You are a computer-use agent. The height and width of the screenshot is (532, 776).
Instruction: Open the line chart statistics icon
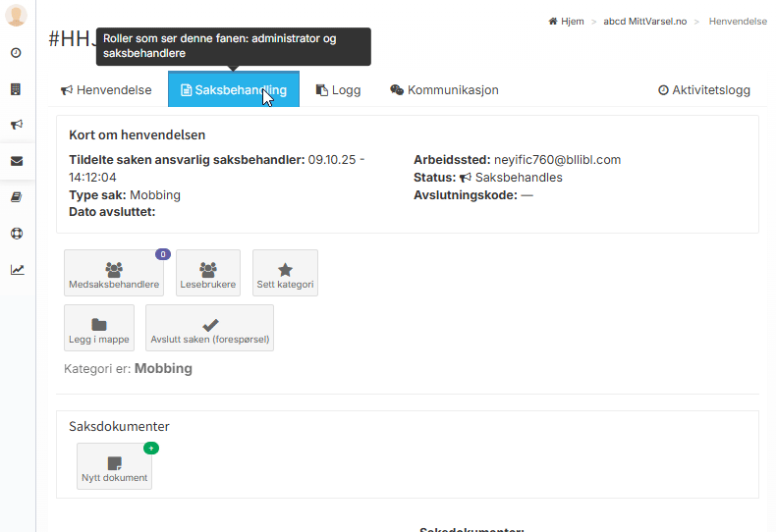[17, 270]
